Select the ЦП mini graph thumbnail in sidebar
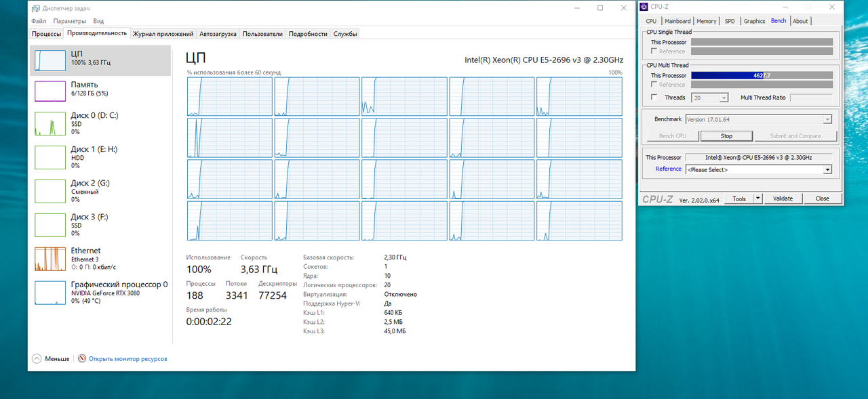868x399 pixels. tap(49, 59)
